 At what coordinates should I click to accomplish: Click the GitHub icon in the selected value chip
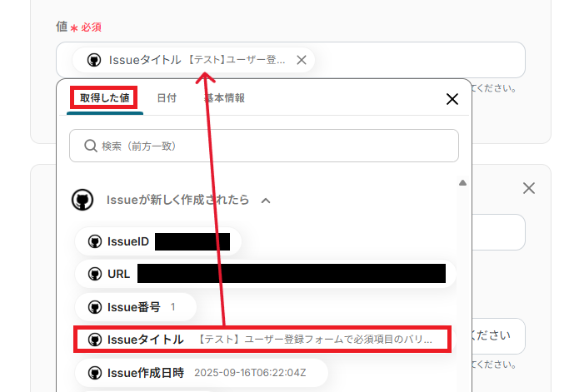tap(94, 60)
